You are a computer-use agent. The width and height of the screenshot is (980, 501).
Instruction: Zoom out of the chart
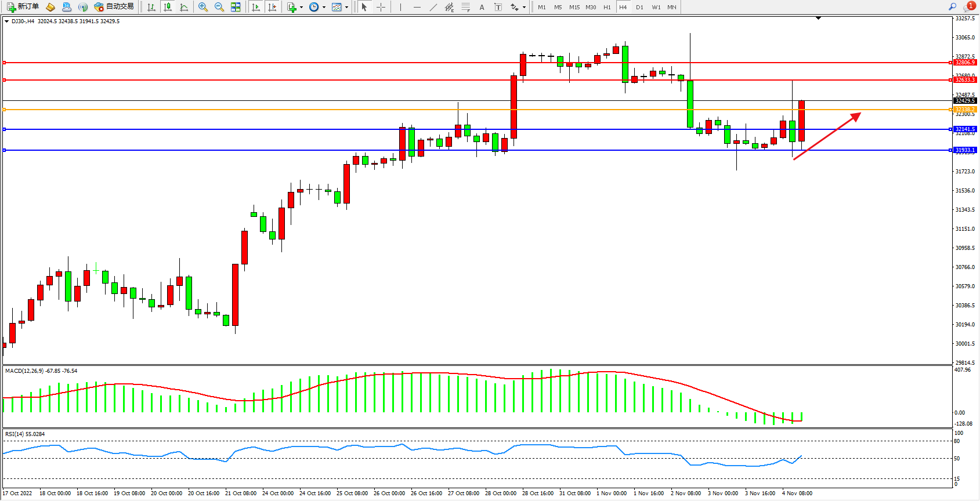tap(219, 7)
